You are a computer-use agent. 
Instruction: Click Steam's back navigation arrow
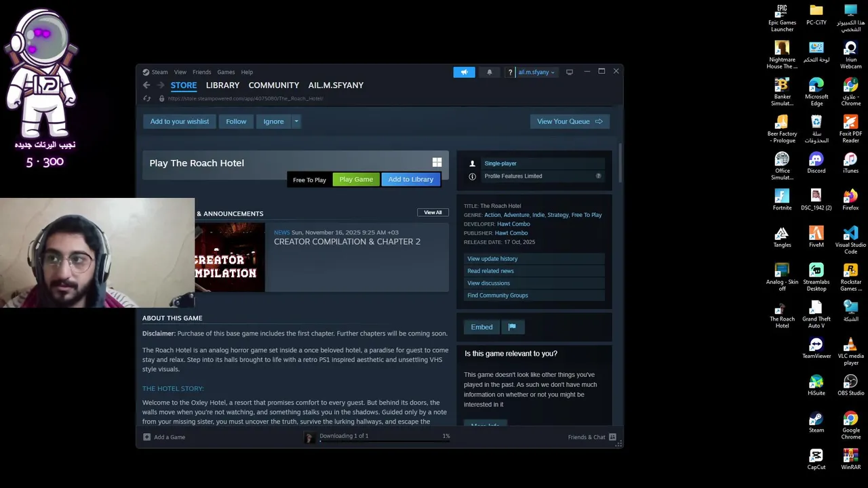tap(146, 85)
